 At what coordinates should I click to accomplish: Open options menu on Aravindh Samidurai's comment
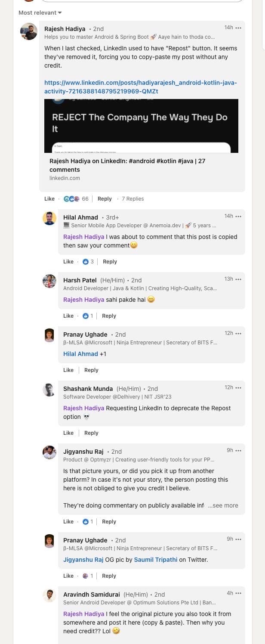click(x=238, y=593)
